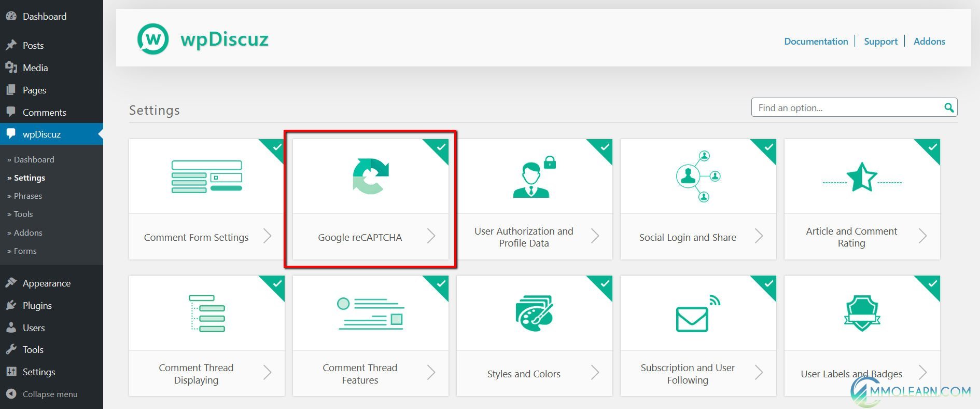980x409 pixels.
Task: Click the Pages icon in sidebar
Action: pyautogui.click(x=11, y=90)
